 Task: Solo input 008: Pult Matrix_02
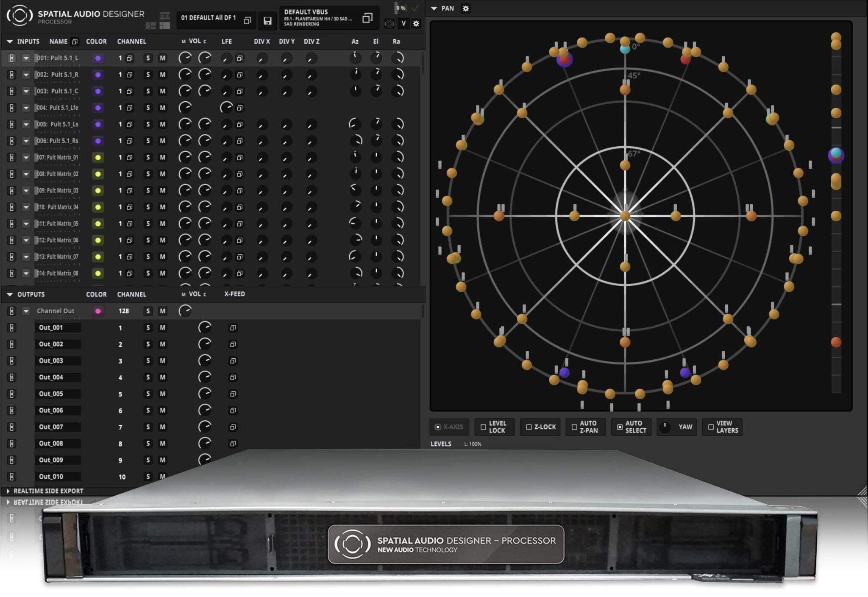click(148, 174)
